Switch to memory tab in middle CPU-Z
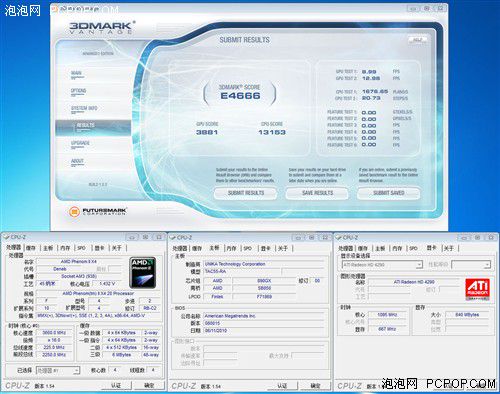 (231, 248)
